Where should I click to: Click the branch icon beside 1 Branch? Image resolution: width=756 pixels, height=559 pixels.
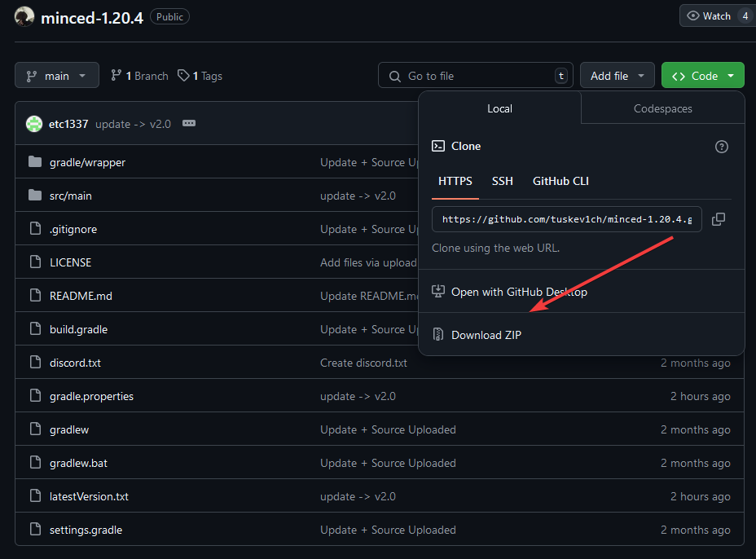click(x=116, y=75)
